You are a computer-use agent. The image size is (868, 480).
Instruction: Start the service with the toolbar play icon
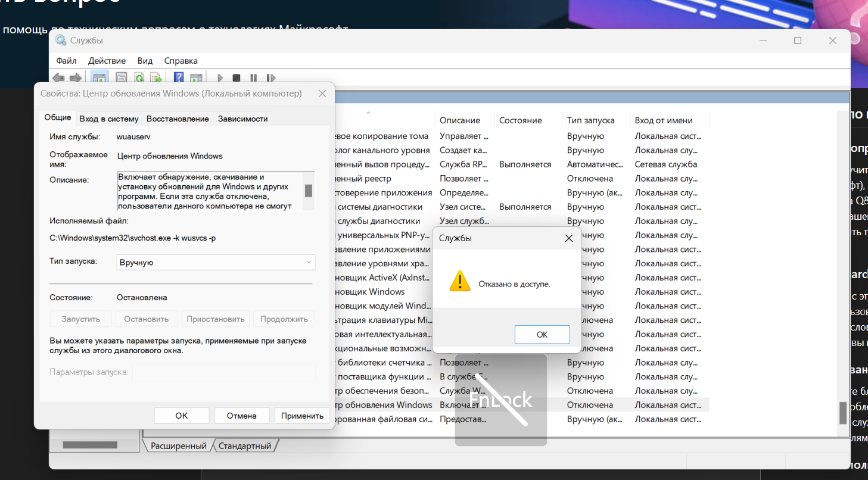220,78
